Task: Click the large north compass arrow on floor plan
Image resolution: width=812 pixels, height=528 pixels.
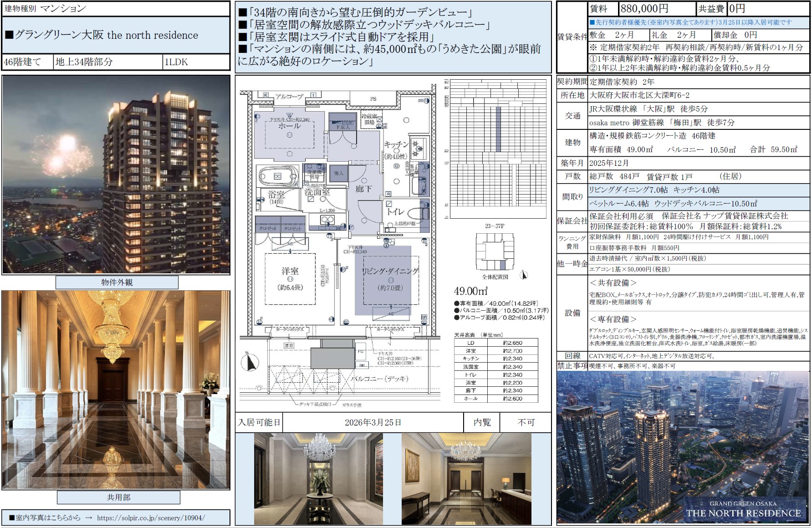Action: coord(250,362)
